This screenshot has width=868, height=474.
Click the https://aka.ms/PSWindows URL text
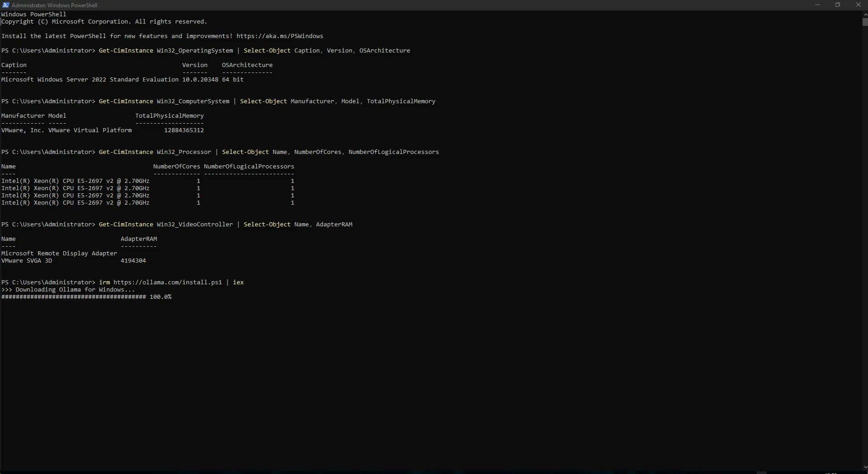coord(280,36)
